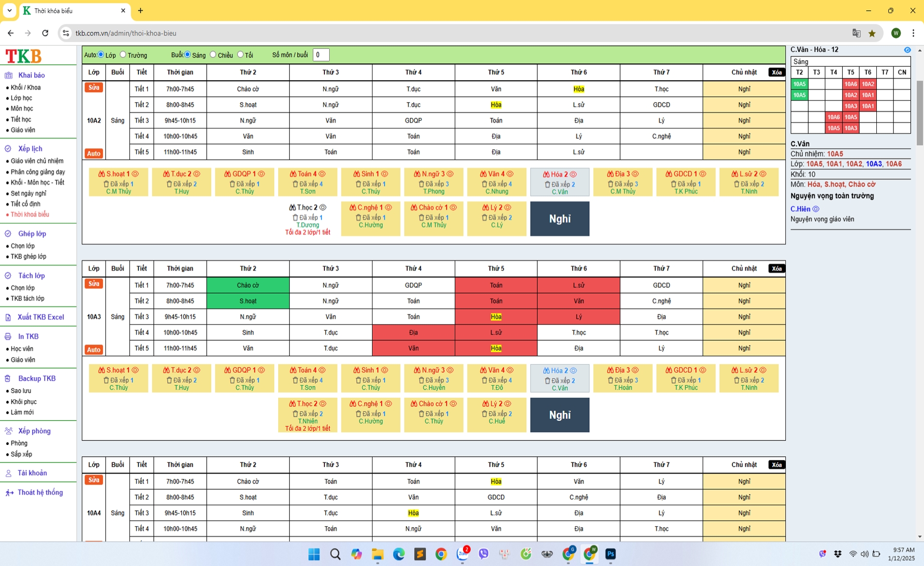The image size is (924, 566).
Task: Select the Trường auto radio option
Action: 123,54
